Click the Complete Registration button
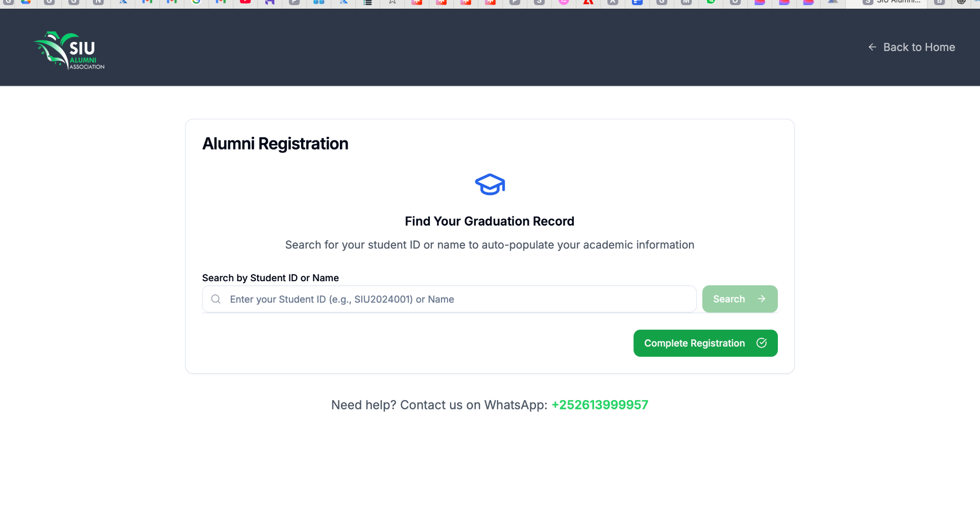The width and height of the screenshot is (980, 517). [705, 343]
